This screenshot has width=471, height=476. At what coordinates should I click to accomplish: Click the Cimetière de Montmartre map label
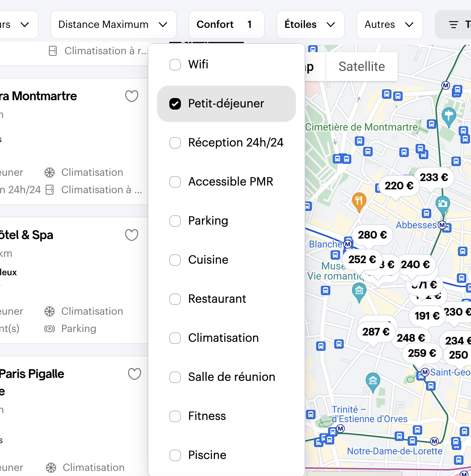tap(361, 127)
